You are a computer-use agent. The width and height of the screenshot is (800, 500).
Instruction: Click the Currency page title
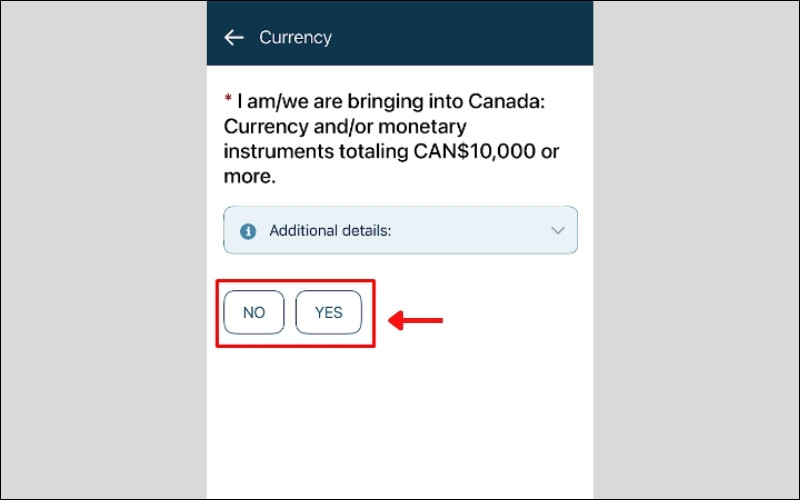click(x=295, y=38)
